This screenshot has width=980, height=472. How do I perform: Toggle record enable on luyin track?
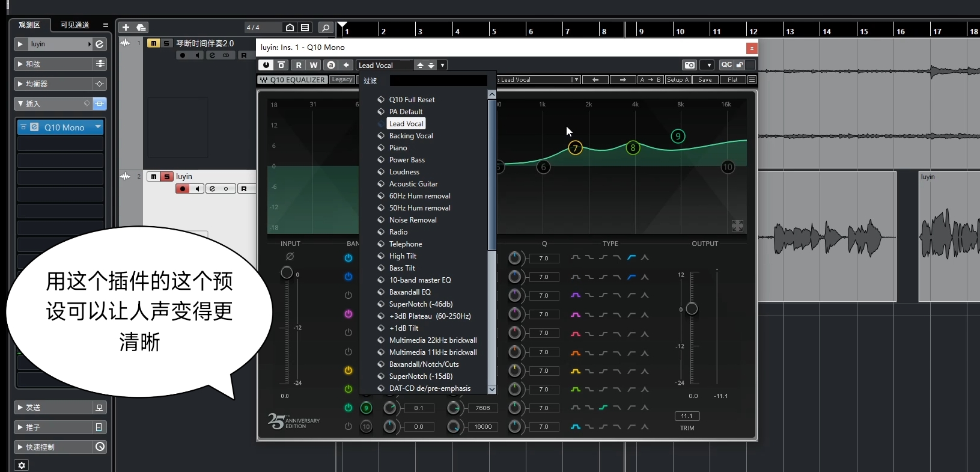[x=183, y=189]
